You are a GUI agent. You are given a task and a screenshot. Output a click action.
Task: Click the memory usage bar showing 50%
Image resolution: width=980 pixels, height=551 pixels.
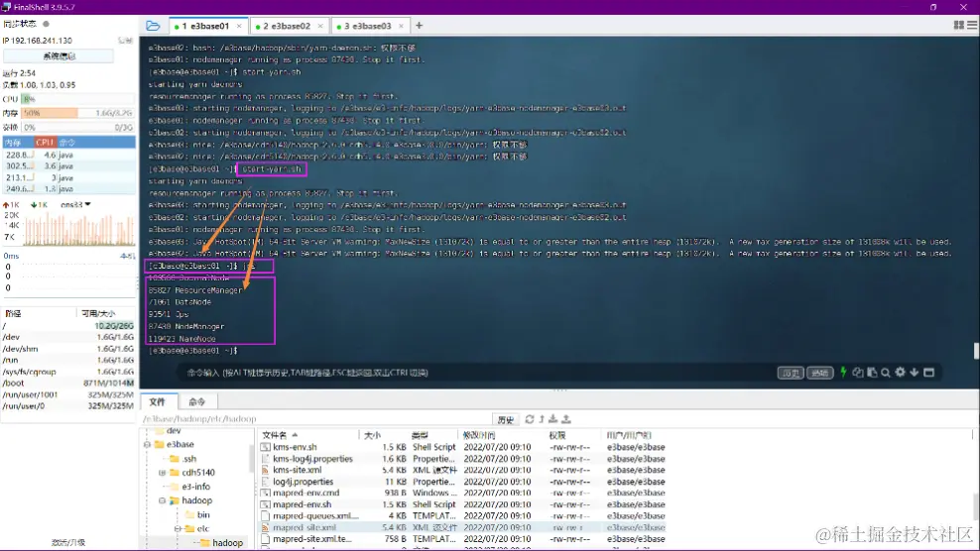(78, 113)
